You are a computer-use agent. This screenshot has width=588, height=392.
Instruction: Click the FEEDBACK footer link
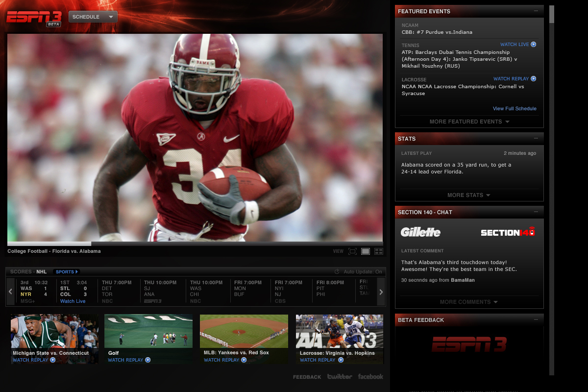coord(307,377)
